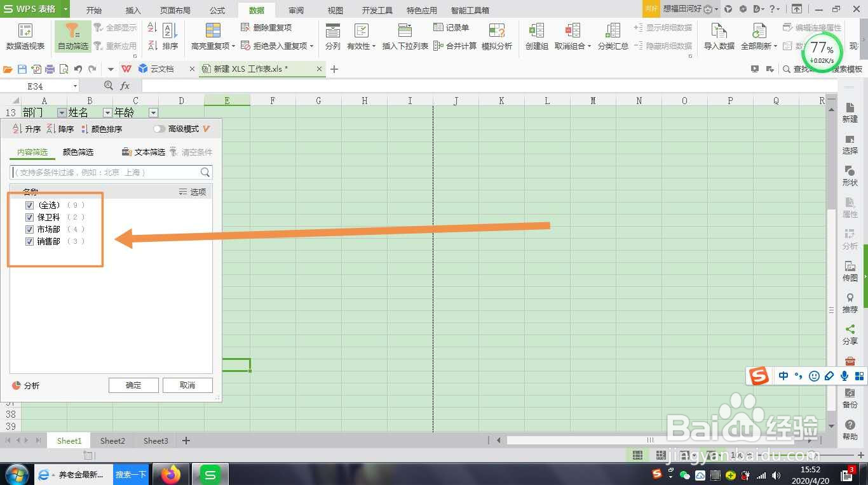Click the open folder icon in quick toolbar
868x485 pixels.
click(8, 69)
